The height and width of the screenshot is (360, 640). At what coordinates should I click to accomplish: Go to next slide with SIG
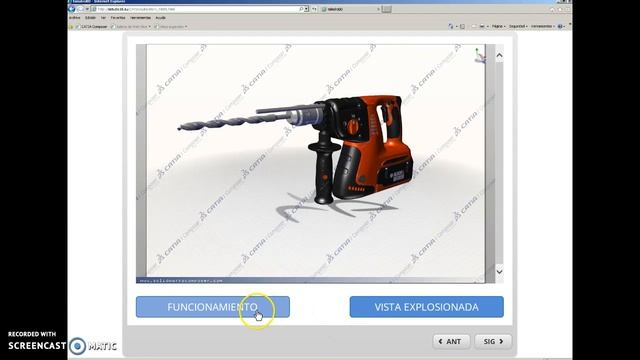pyautogui.click(x=493, y=341)
